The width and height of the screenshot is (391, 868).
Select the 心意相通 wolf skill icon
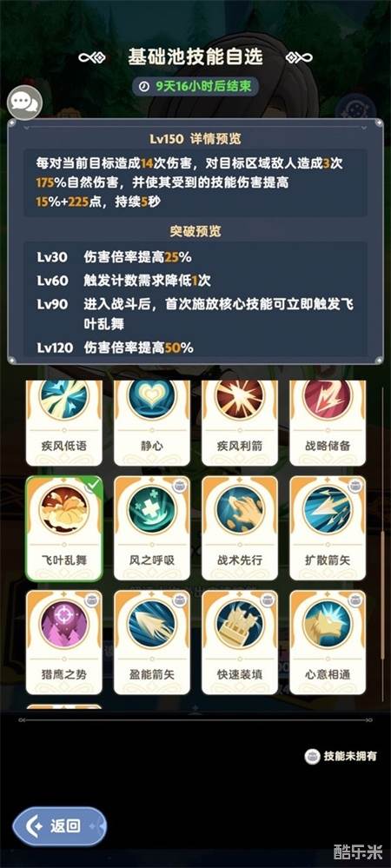(x=328, y=624)
